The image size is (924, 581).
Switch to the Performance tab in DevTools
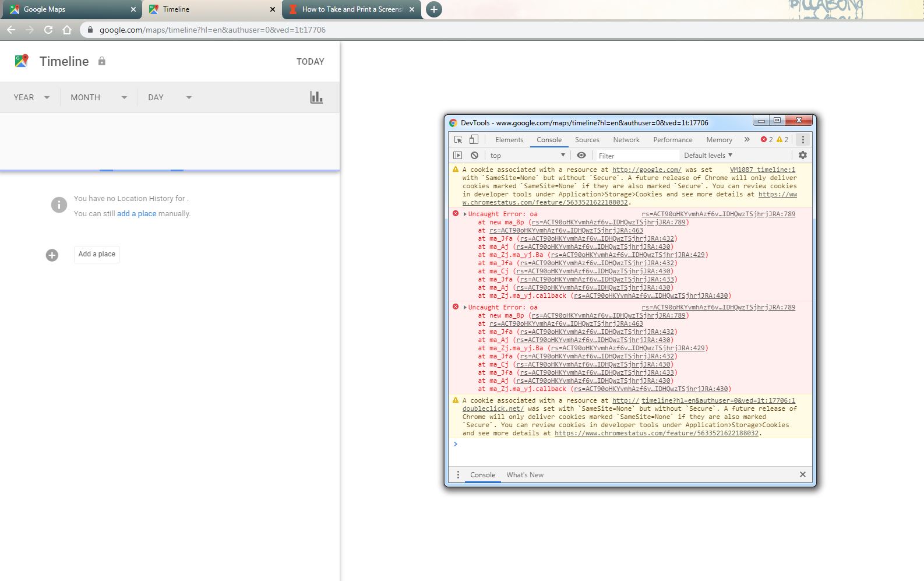pyautogui.click(x=673, y=140)
